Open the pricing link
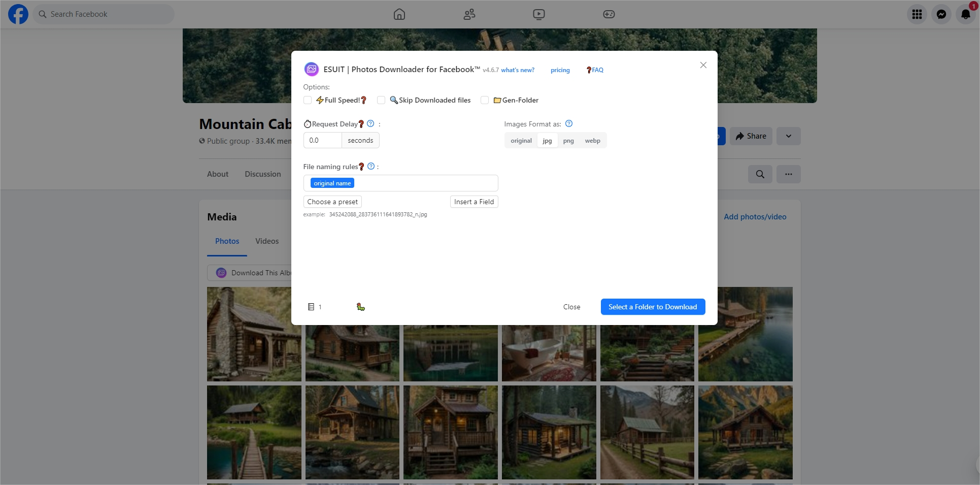This screenshot has width=980, height=485. coord(560,70)
